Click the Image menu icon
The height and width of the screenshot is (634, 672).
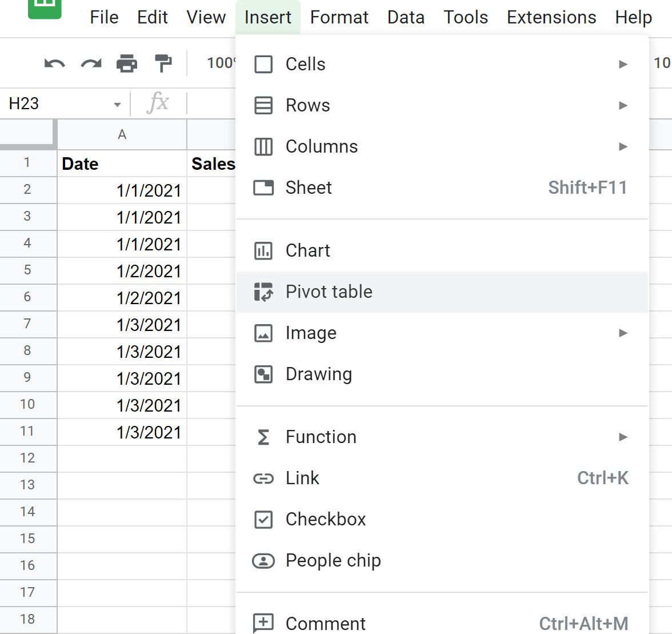click(x=263, y=333)
